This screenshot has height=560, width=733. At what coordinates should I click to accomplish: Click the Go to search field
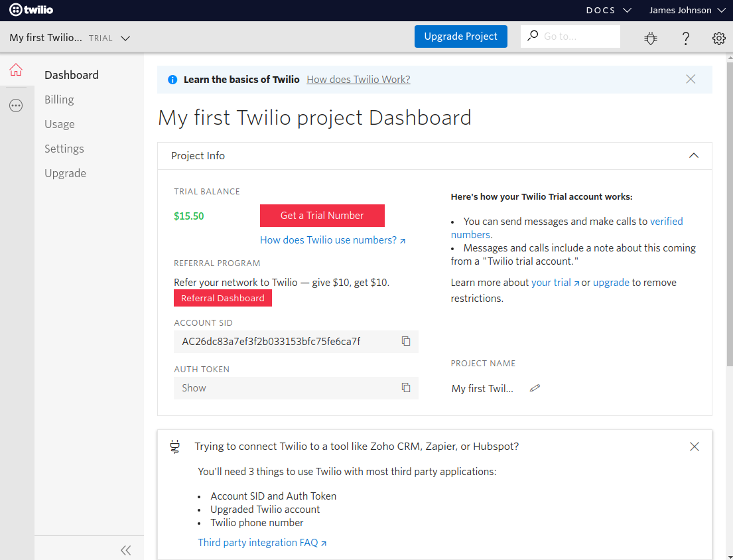[x=570, y=36]
